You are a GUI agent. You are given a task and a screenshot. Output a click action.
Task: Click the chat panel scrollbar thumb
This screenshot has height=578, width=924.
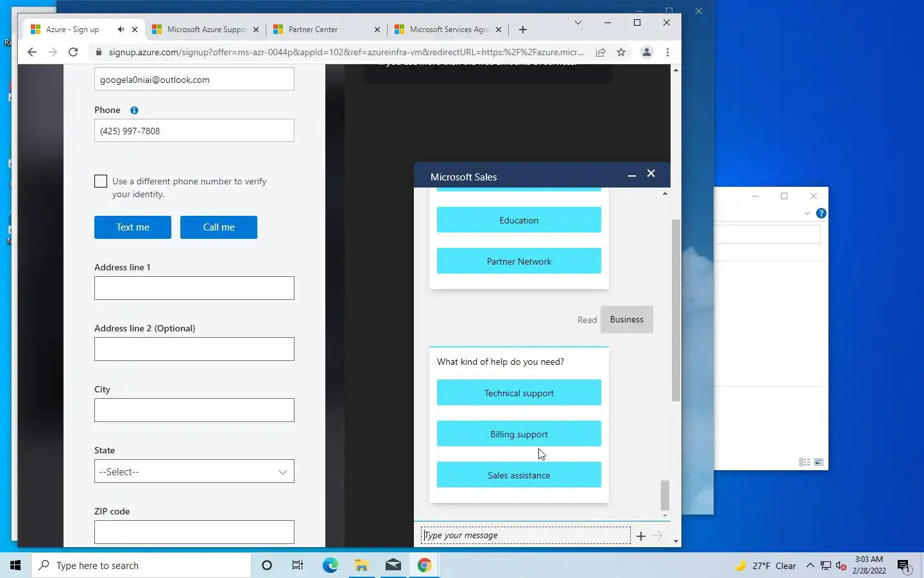665,495
